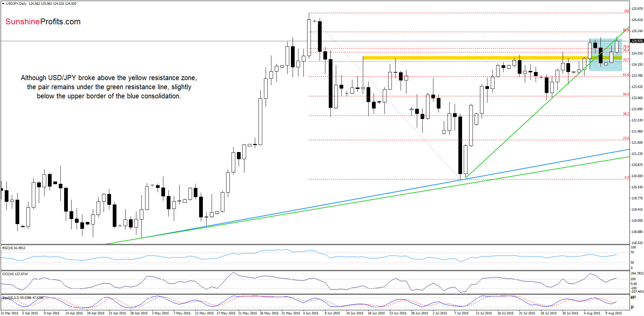Click the 7 May 2015 date label
The width and height of the screenshot is (644, 316).
click(182, 313)
